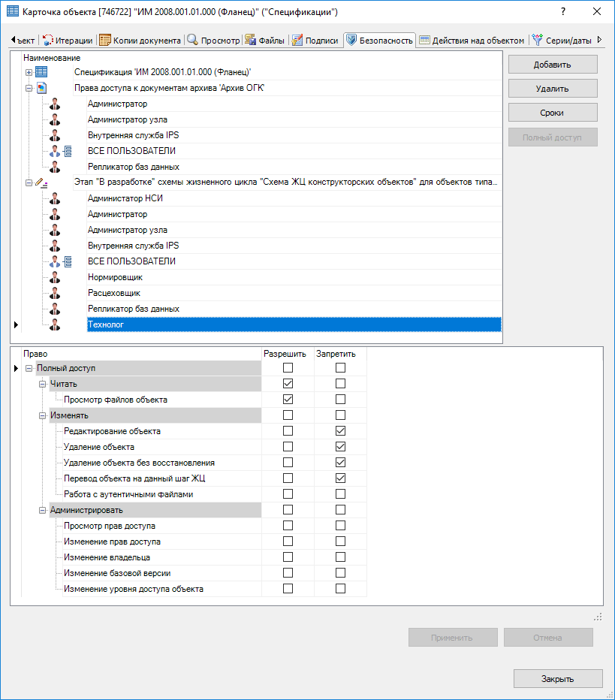Enable allow for Просмотр прав доступа
615x700 pixels.
288,526
